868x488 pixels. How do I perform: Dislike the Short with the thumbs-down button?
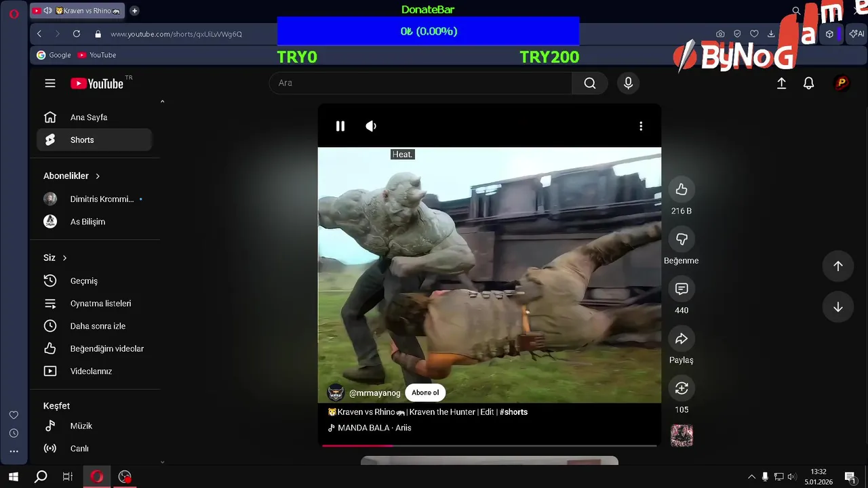(682, 239)
